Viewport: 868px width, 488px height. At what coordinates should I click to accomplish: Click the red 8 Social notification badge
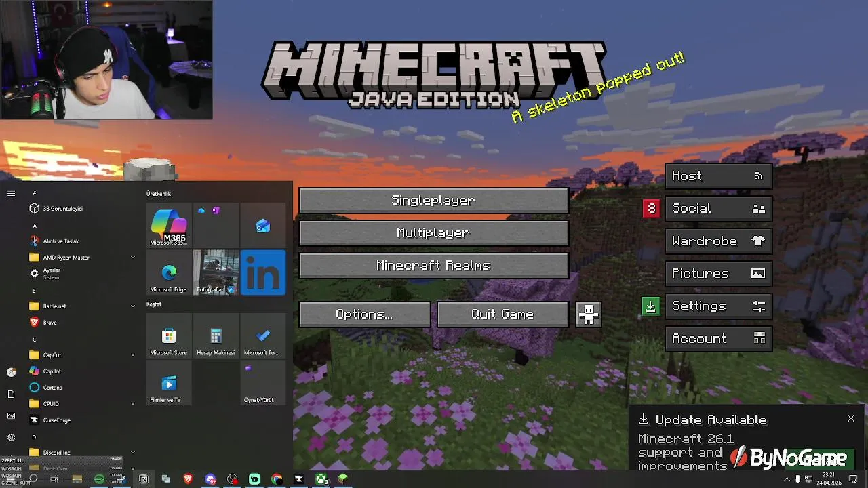coord(651,208)
